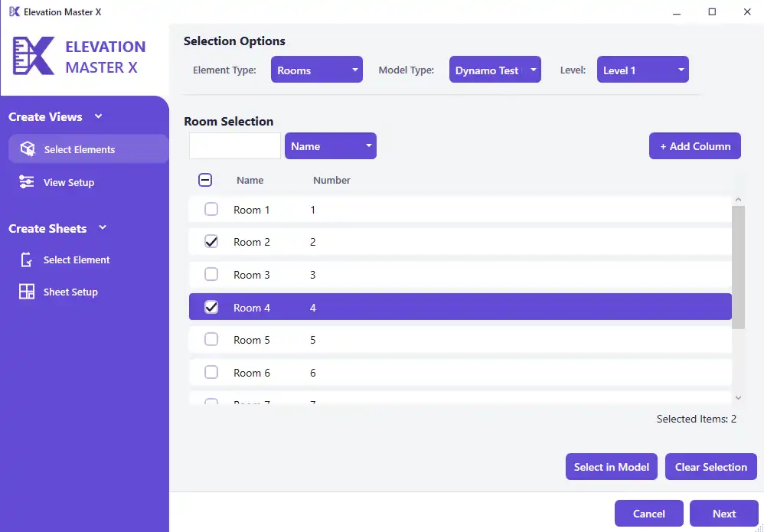Viewport: 764px width, 532px height.
Task: Toggle the header select-all checkbox
Action: 205,180
